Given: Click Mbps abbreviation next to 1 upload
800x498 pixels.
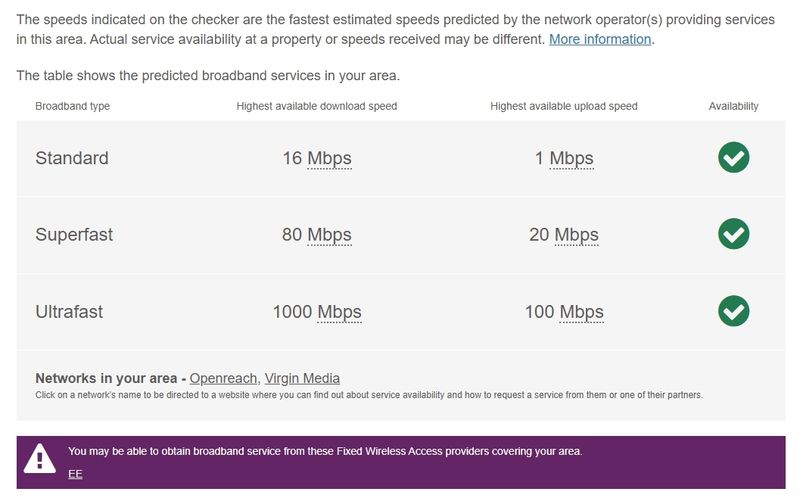Looking at the screenshot, I should pos(571,158).
